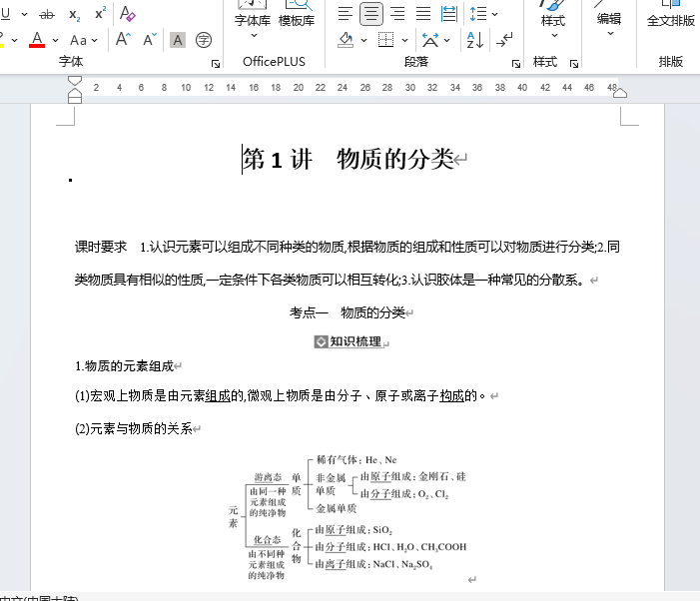Screen dimensions: 700x601
Task: Decrease font size
Action: [x=150, y=39]
